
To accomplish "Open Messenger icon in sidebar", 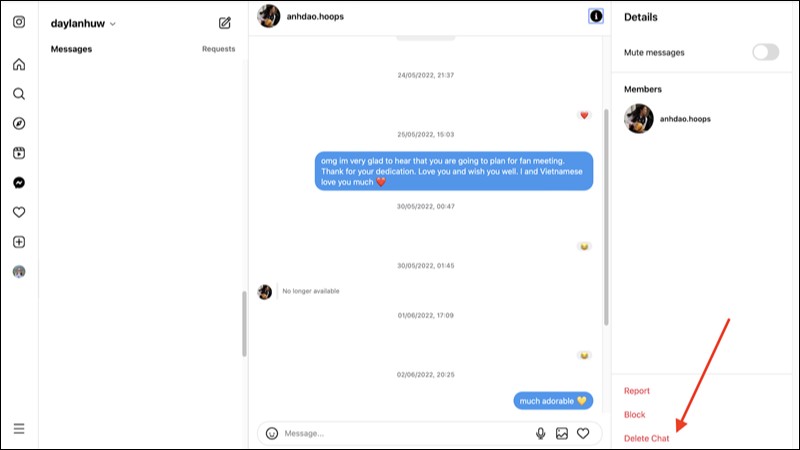I will click(x=19, y=183).
